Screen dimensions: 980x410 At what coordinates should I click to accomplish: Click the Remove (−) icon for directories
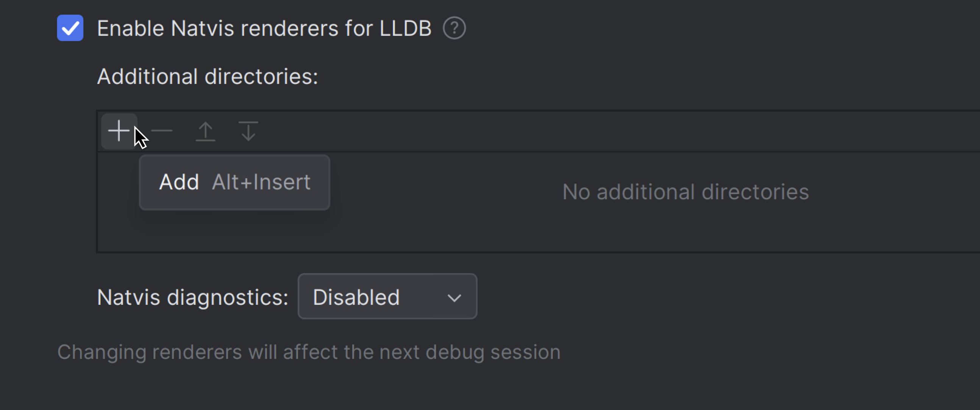[x=161, y=131]
